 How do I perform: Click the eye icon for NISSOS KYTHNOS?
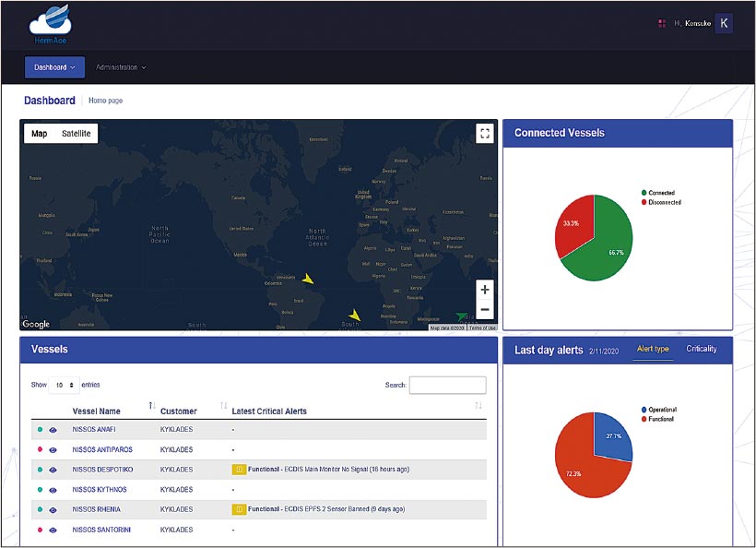[x=53, y=490]
